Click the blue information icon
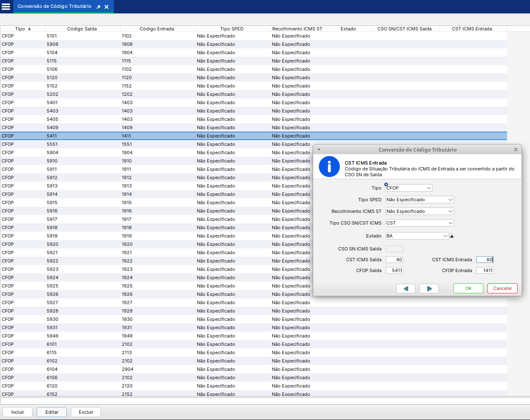Screen dimensions: 530x420 (329, 167)
